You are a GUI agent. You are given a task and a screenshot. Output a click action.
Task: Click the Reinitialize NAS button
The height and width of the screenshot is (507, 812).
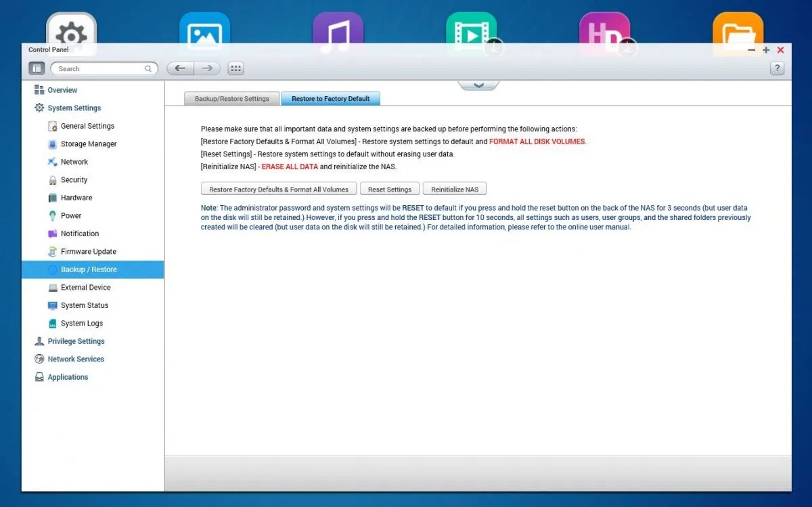[x=455, y=190]
